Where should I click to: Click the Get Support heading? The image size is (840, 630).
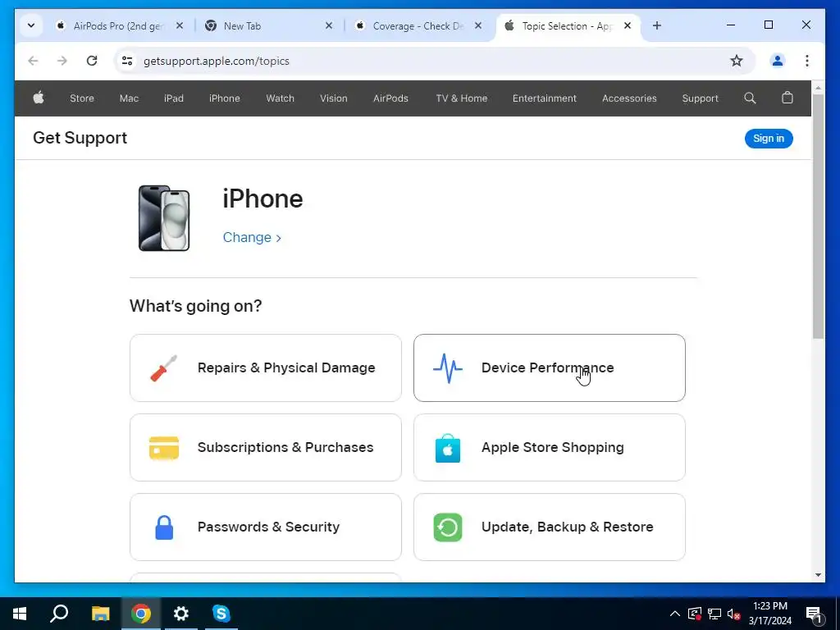(x=80, y=138)
